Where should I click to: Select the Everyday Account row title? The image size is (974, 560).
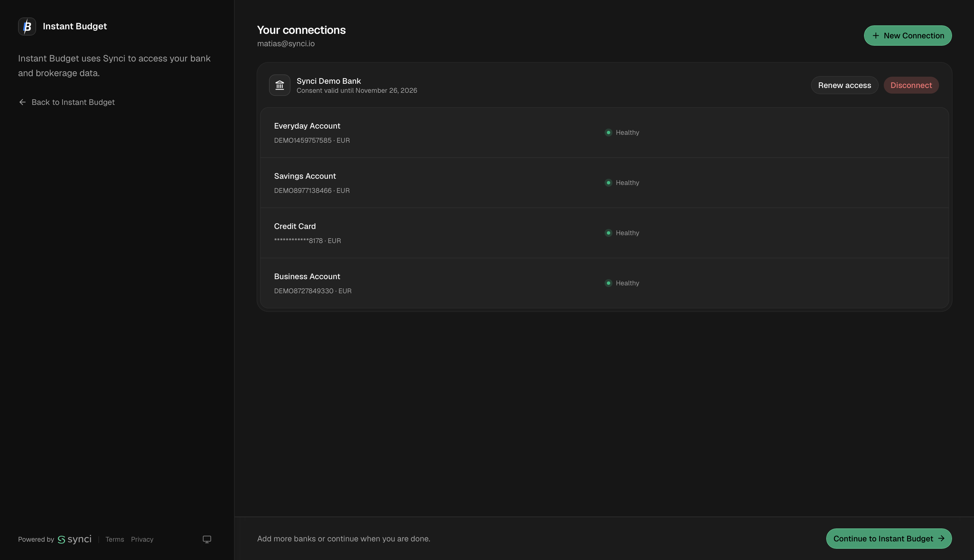click(307, 126)
